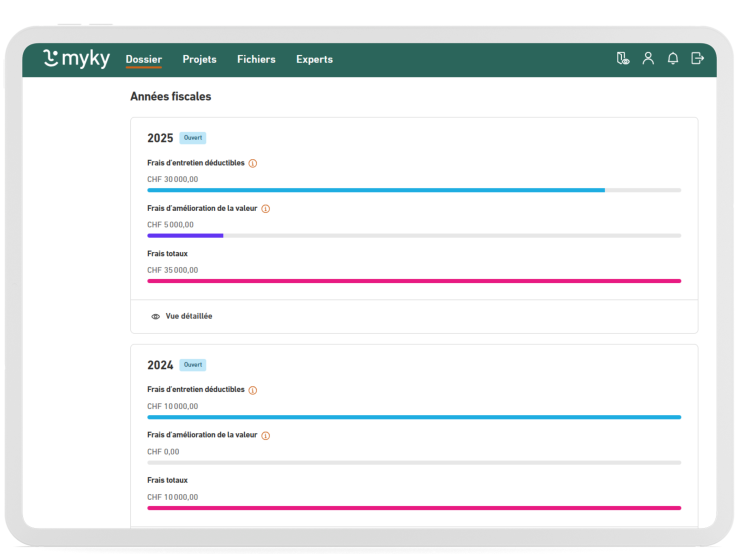Image resolution: width=738 pixels, height=554 pixels.
Task: Open the Experts tab
Action: [x=314, y=59]
